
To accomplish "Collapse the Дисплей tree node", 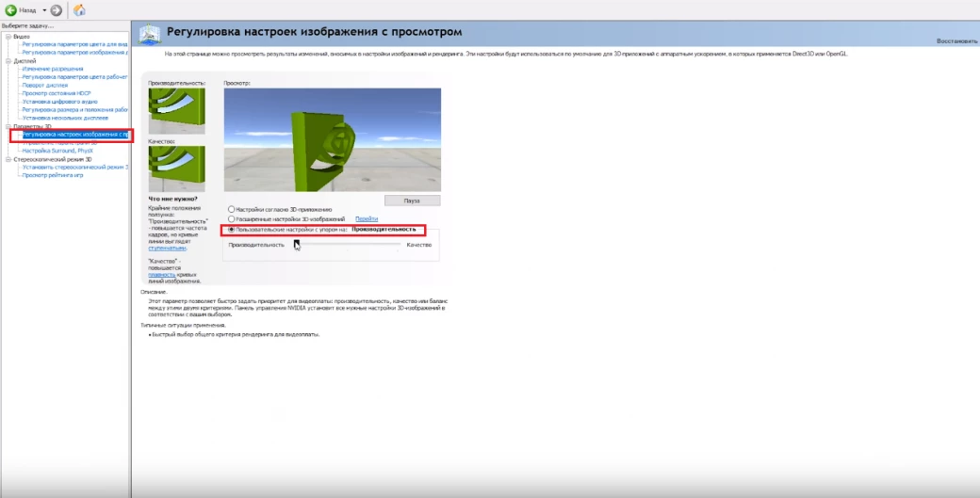I will (8, 60).
